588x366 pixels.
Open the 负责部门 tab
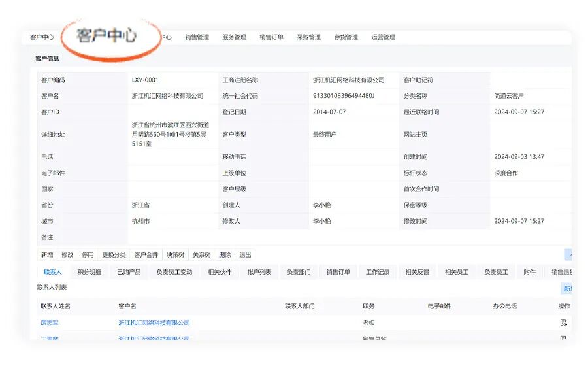[x=299, y=272]
